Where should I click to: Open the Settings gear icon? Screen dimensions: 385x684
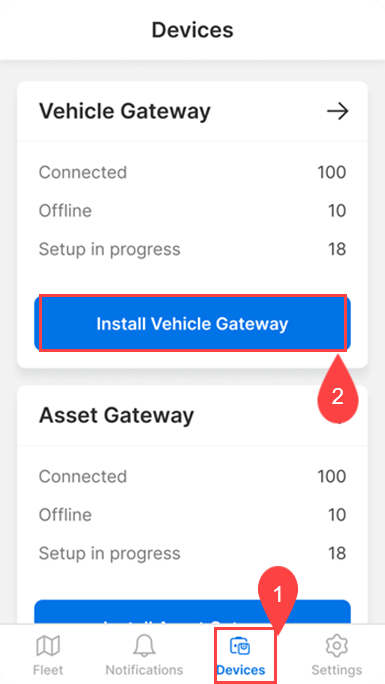pyautogui.click(x=337, y=646)
